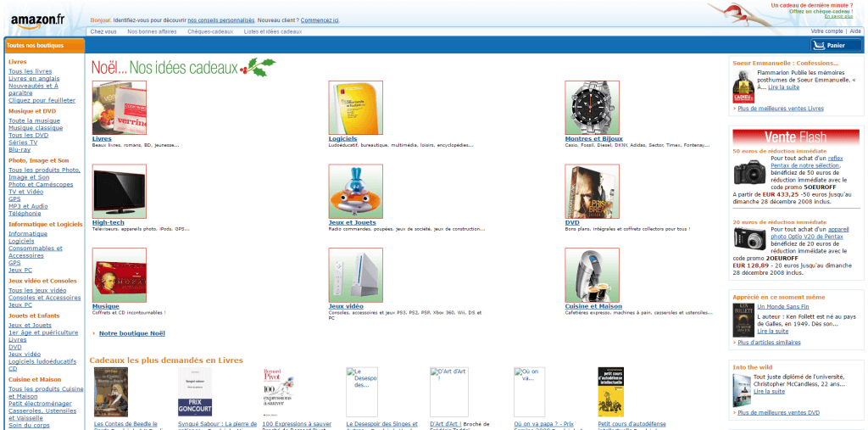Open the Jeux vidéo Wii console thumbnail
The height and width of the screenshot is (430, 868).
tap(355, 275)
